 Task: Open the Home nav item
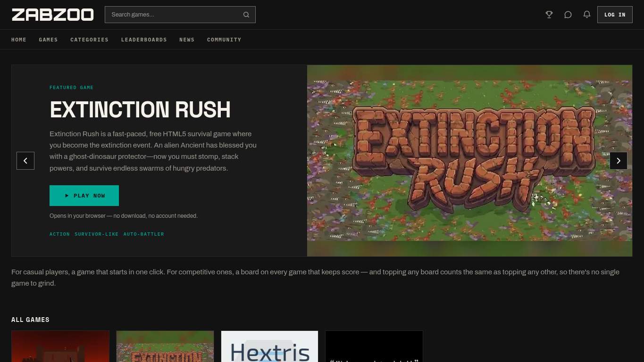(x=19, y=40)
